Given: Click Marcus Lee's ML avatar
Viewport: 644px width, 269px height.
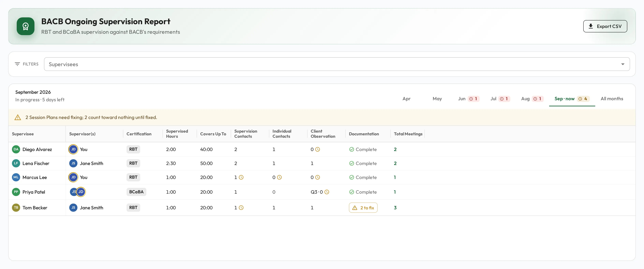Looking at the screenshot, I should coord(16,177).
